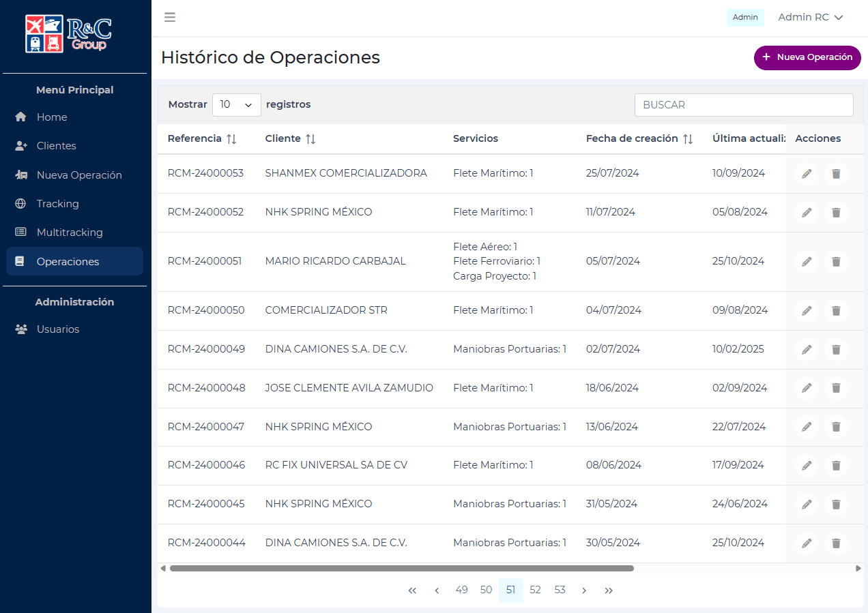Toggle the hamburger sidebar menu
The width and height of the screenshot is (868, 613).
(170, 17)
